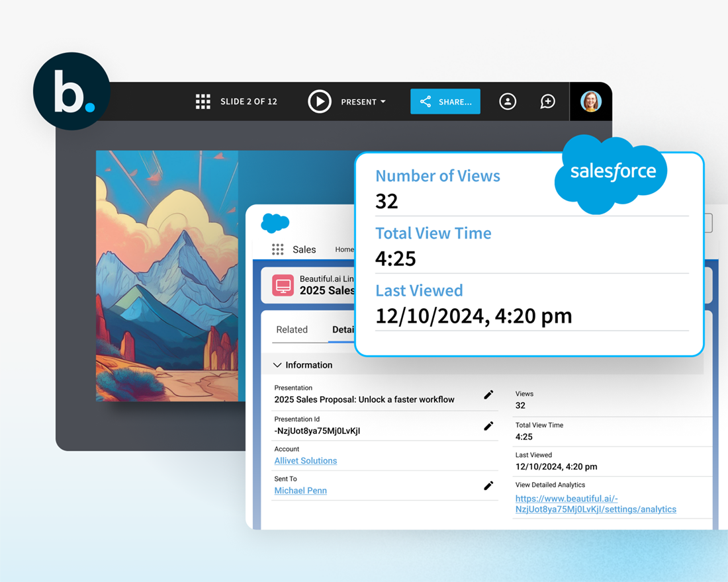This screenshot has width=728, height=582.
Task: Edit the Presentation Id field
Action: point(488,426)
